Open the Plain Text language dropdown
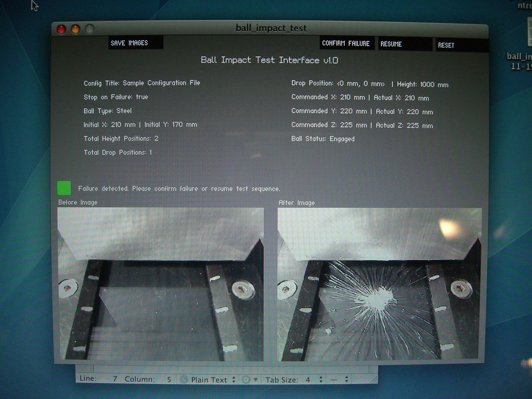The width and height of the screenshot is (532, 399). [x=213, y=380]
